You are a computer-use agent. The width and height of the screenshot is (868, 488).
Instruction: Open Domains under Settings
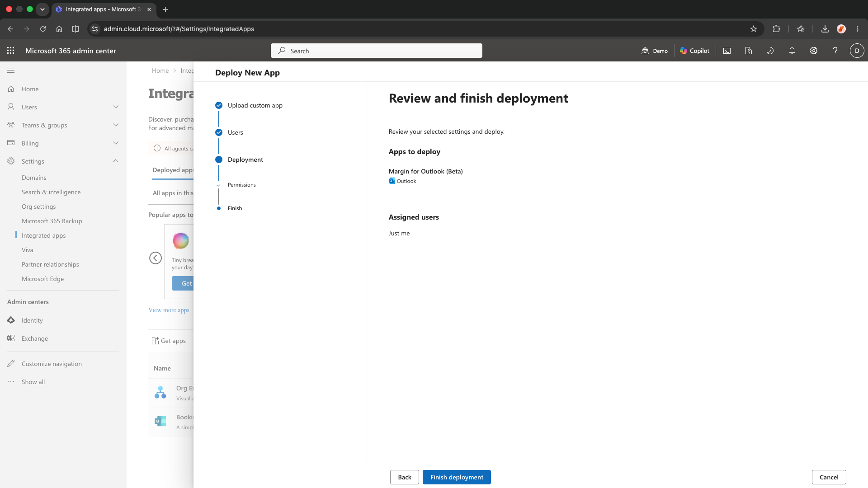pyautogui.click(x=34, y=178)
